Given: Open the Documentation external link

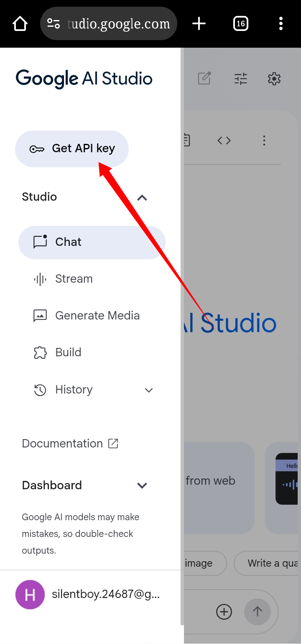Looking at the screenshot, I should click(x=70, y=444).
